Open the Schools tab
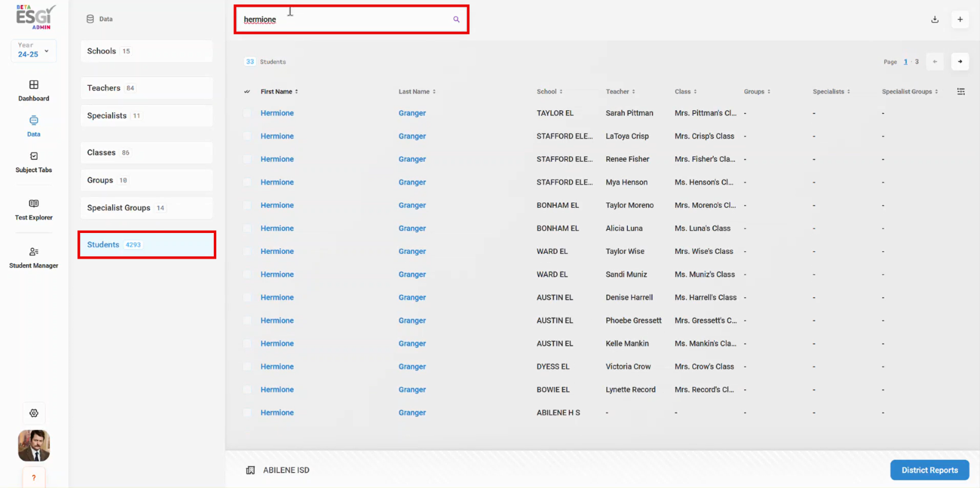This screenshot has height=488, width=980. point(146,51)
